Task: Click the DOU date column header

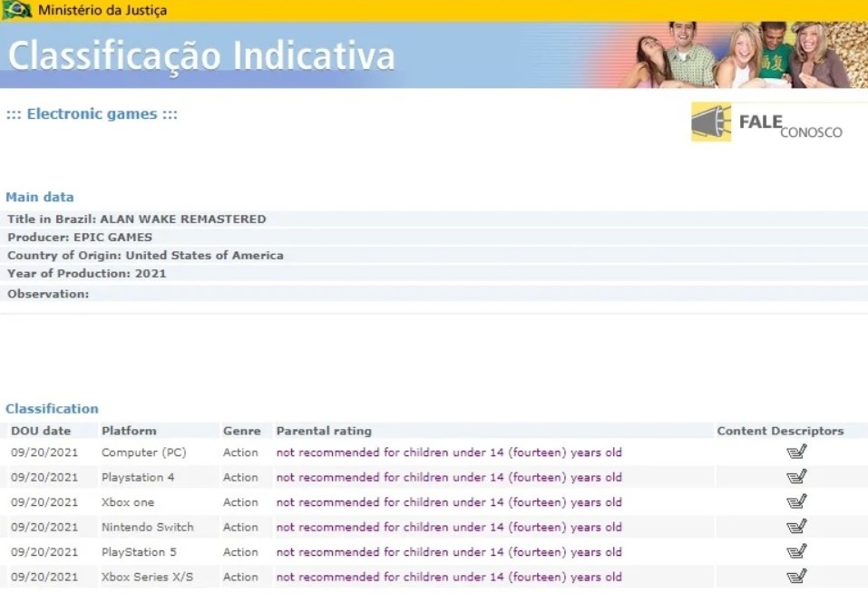Action: (x=41, y=431)
